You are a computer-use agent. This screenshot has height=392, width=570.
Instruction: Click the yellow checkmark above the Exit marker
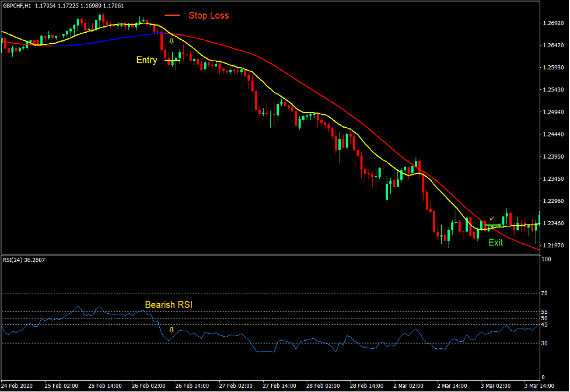pyautogui.click(x=491, y=219)
